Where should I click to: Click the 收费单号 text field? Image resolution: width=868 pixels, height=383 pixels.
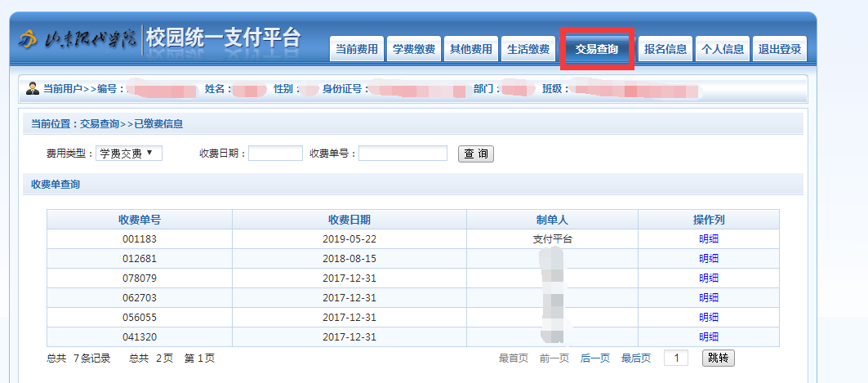click(403, 154)
